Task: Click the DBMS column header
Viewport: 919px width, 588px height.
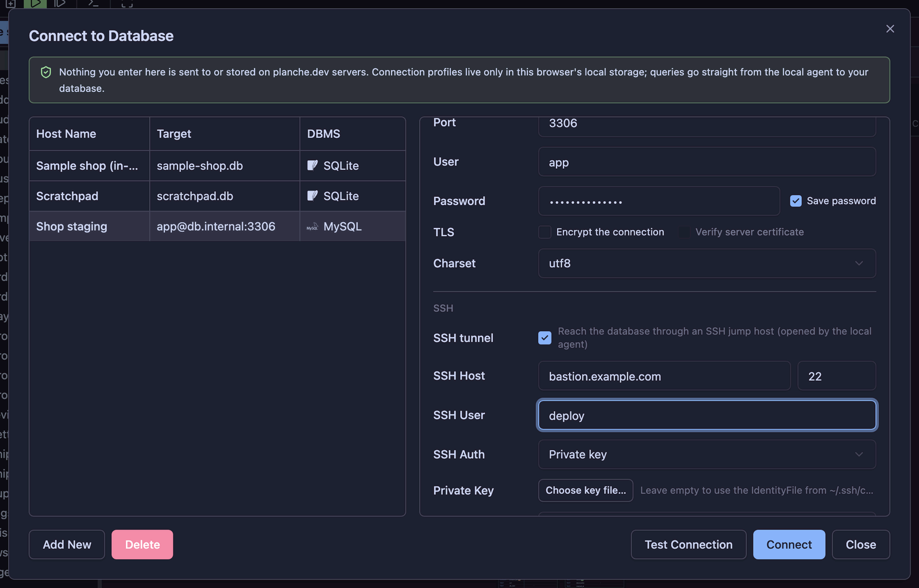Action: (x=353, y=134)
